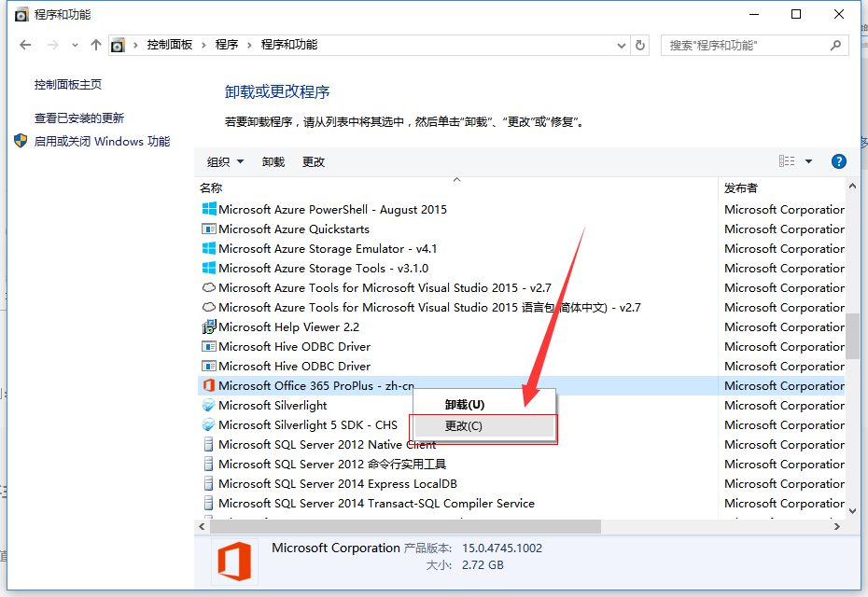Image resolution: width=868 pixels, height=597 pixels.
Task: Click 更改 toolbar button
Action: point(314,161)
